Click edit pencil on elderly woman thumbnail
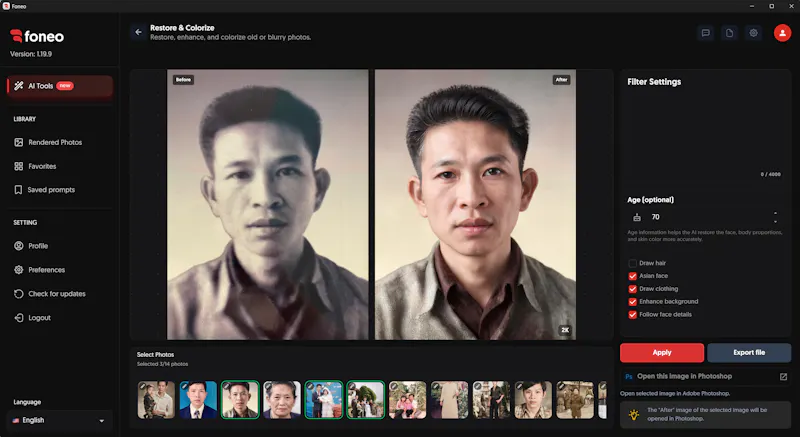Screen dimensions: 800x437 [x=268, y=386]
